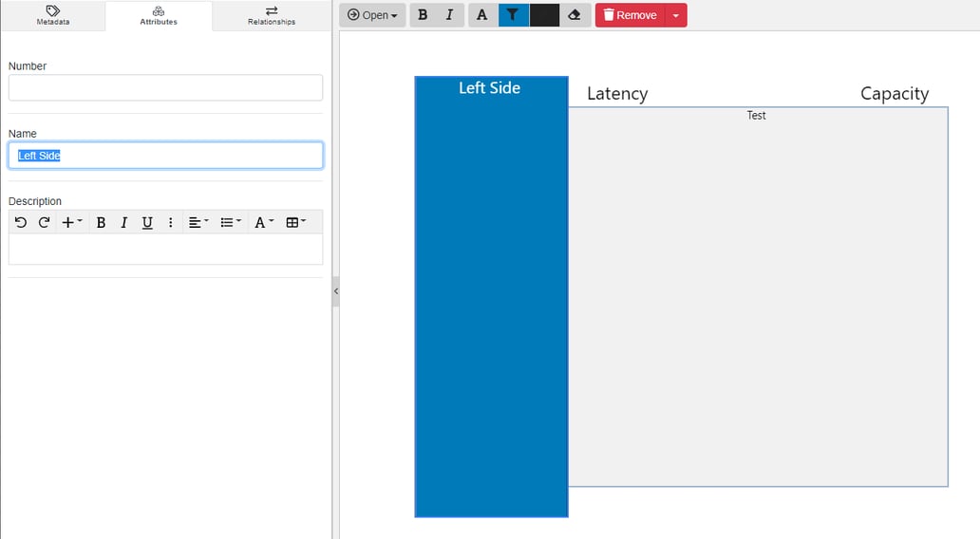Toggle bold in the Description editor
This screenshot has width=980, height=539.
coord(101,222)
